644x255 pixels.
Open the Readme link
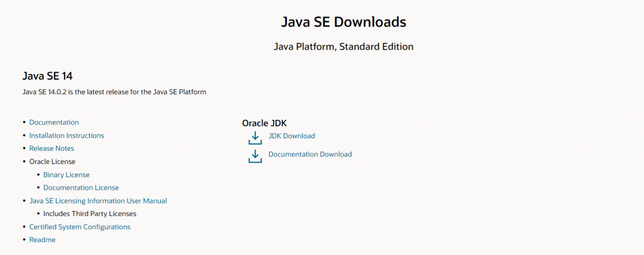pyautogui.click(x=42, y=240)
